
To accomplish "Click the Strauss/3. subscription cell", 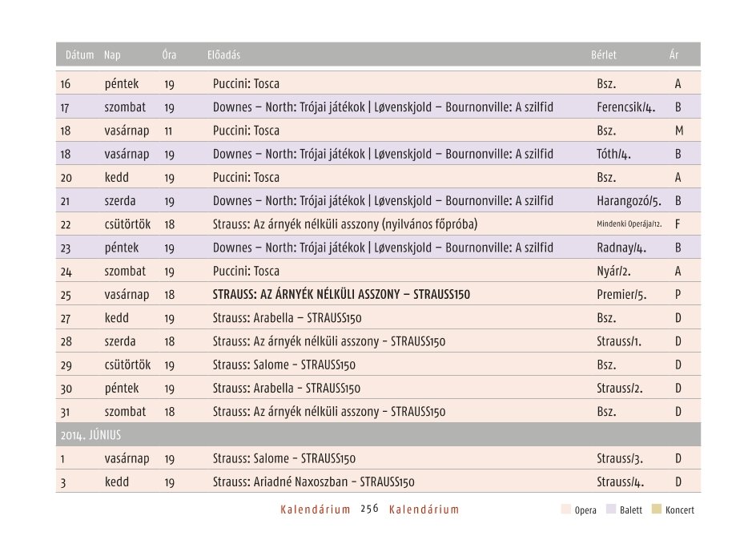I will [x=620, y=458].
